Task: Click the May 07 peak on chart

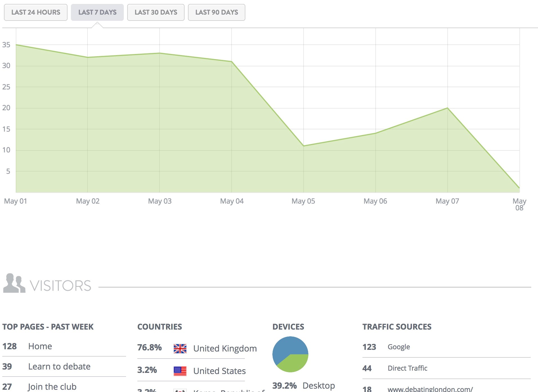Action: click(447, 108)
